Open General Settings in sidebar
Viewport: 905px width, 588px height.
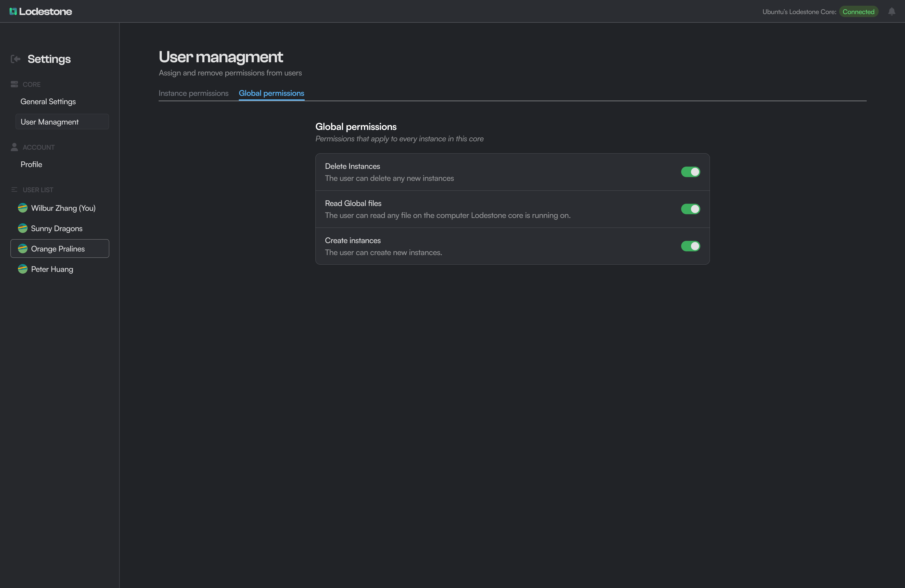[48, 101]
